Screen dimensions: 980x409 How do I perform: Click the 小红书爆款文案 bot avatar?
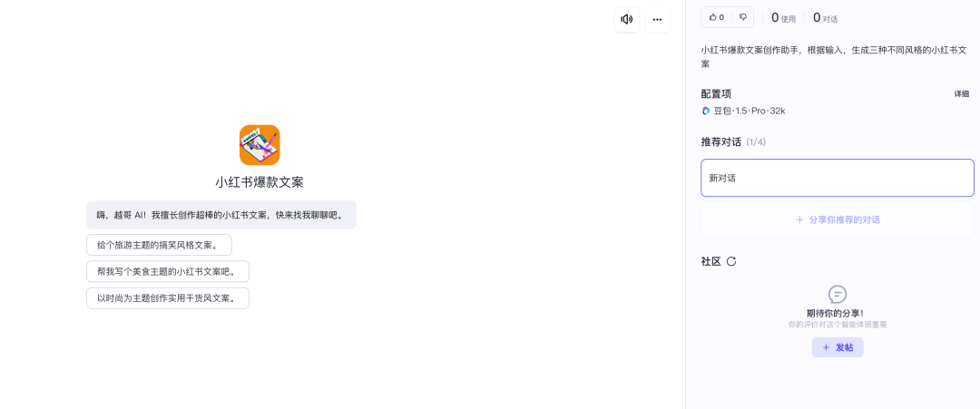260,145
